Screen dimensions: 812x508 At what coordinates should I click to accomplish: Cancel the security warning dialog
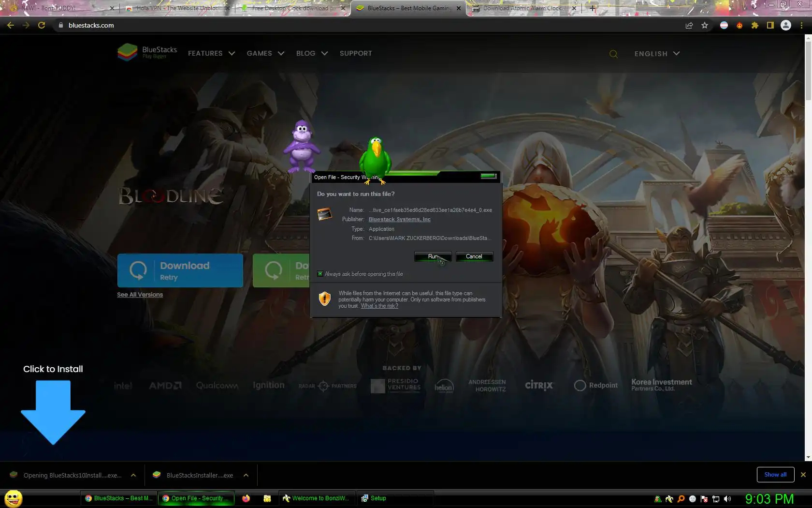pos(474,256)
